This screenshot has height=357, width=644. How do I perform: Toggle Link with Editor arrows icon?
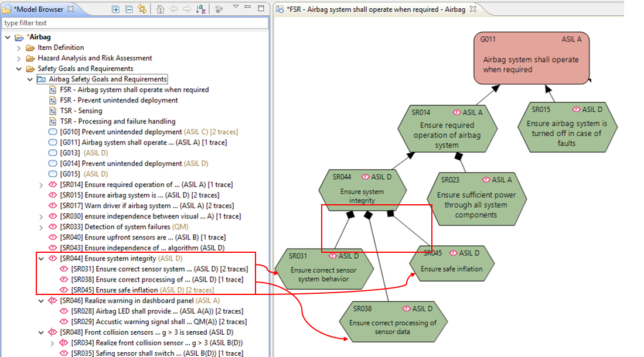point(142,9)
